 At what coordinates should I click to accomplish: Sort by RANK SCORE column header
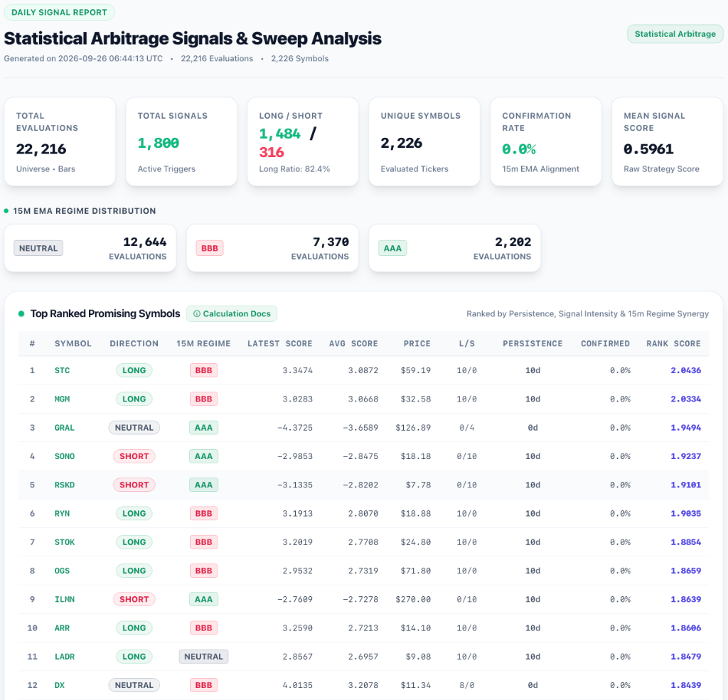pyautogui.click(x=674, y=343)
